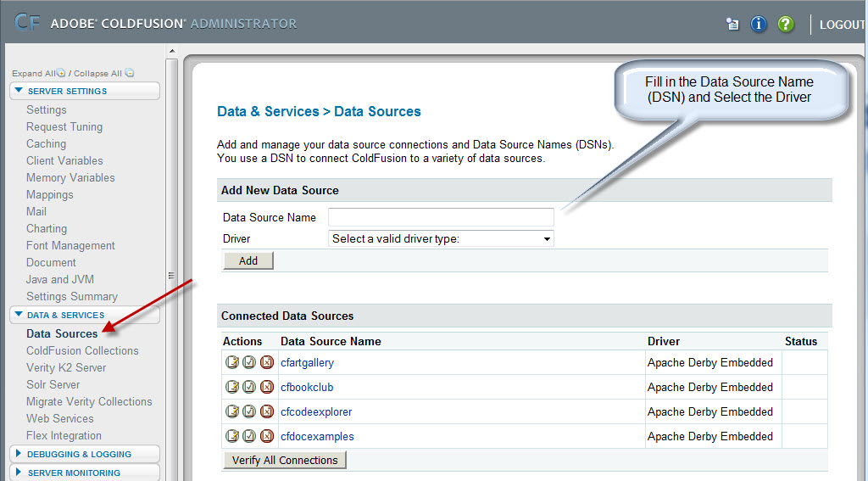
Task: Click the Edit icon for cfbookclub
Action: (232, 387)
